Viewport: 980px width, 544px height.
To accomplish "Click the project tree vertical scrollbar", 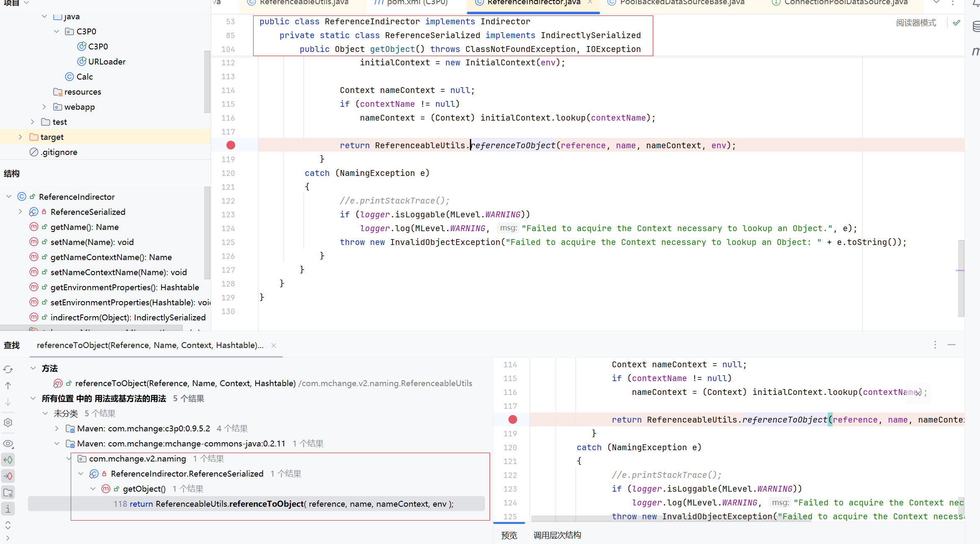I will click(x=207, y=82).
